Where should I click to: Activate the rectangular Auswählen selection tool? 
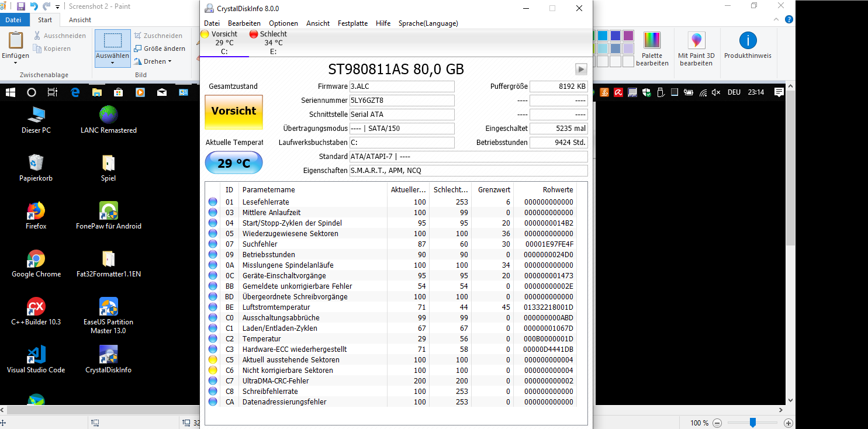(113, 40)
